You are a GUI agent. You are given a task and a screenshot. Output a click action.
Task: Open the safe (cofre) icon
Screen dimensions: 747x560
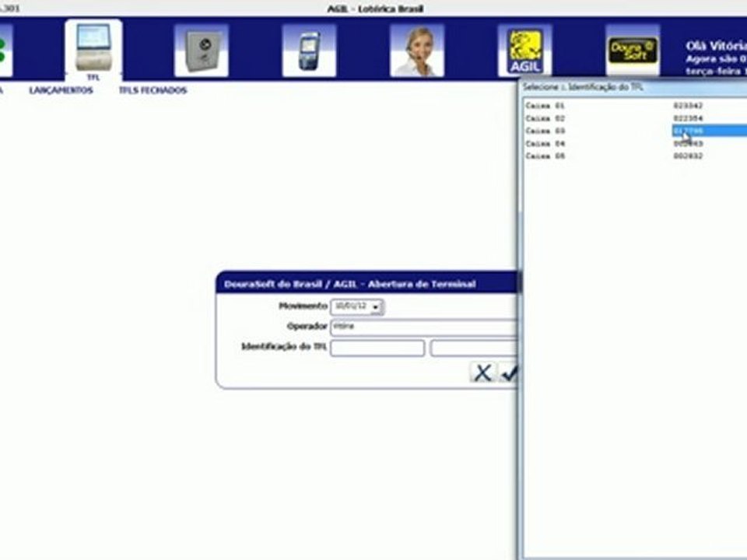click(202, 51)
